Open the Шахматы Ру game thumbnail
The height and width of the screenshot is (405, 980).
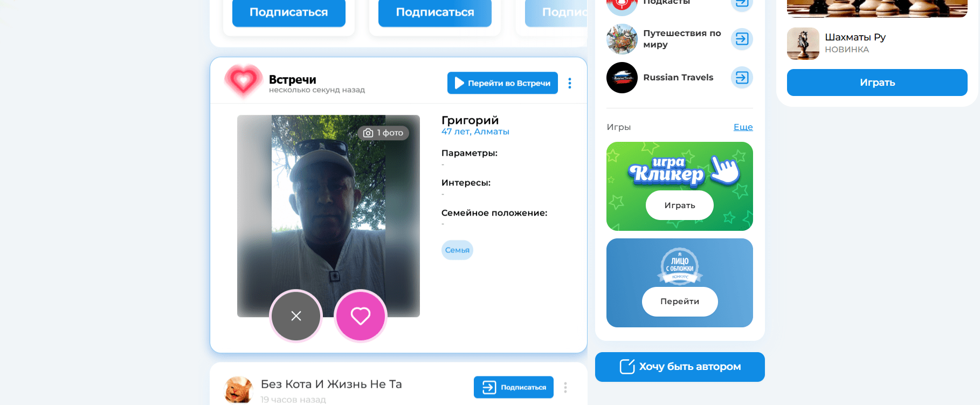click(803, 44)
